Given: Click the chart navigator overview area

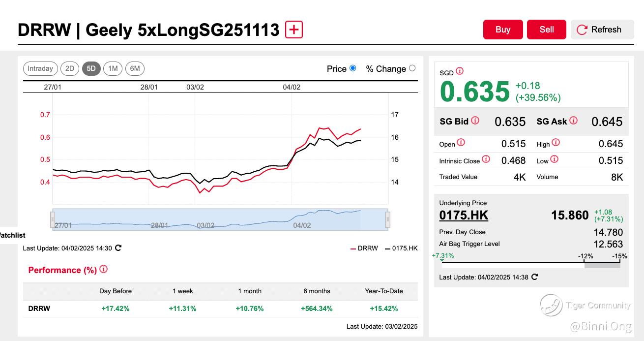Looking at the screenshot, I should click(220, 219).
